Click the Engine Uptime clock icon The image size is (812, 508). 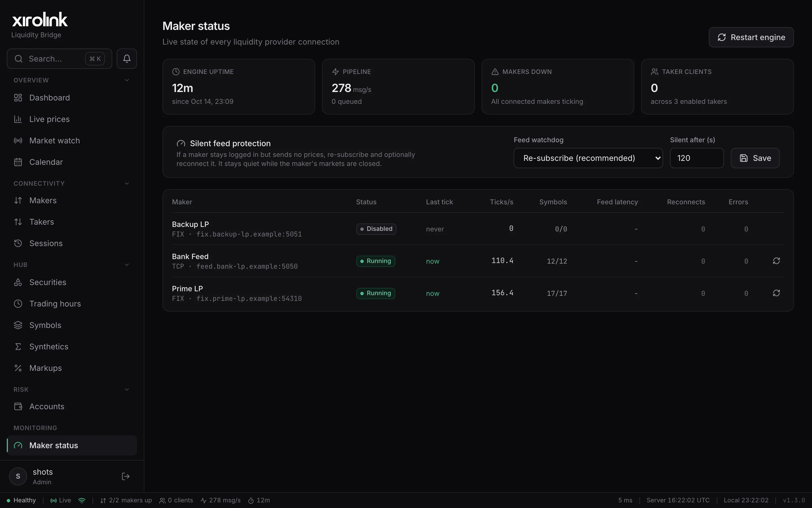click(176, 72)
